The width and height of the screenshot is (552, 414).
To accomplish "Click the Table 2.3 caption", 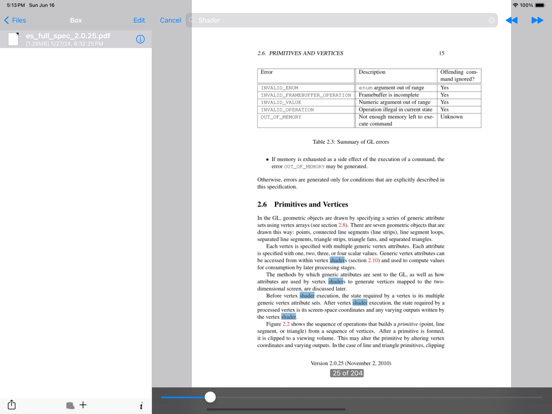I will [351, 142].
